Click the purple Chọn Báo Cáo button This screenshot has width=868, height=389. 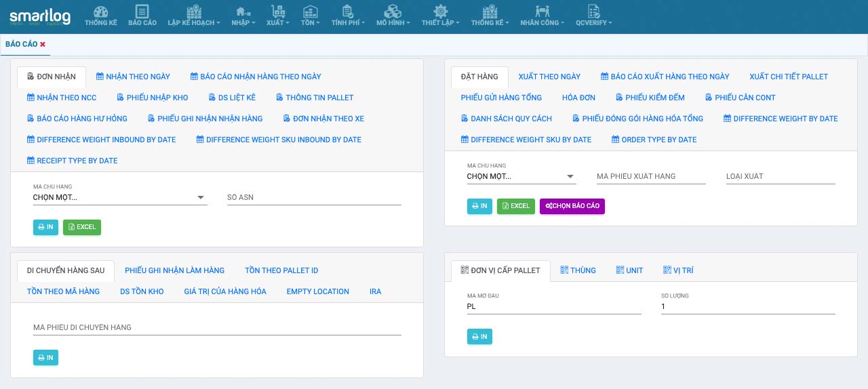pos(572,206)
